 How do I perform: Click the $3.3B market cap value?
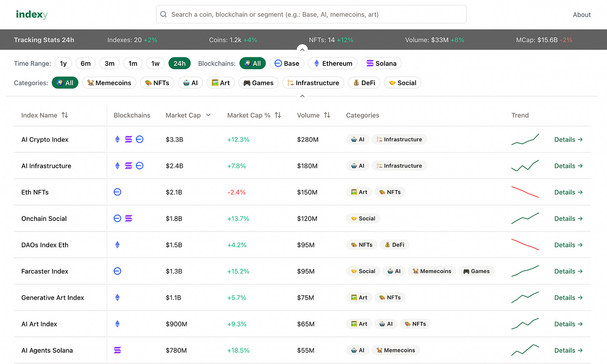coord(174,139)
